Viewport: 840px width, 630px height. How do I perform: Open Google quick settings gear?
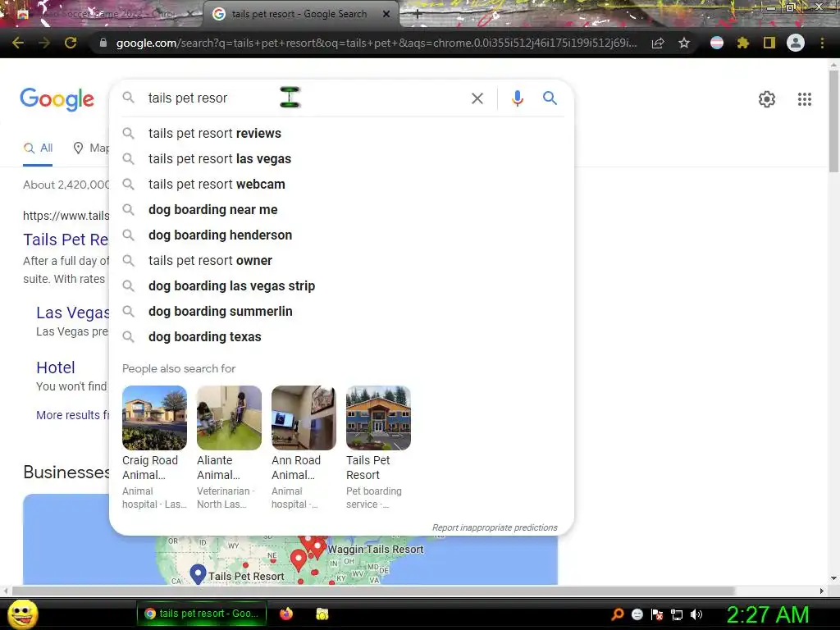point(767,99)
